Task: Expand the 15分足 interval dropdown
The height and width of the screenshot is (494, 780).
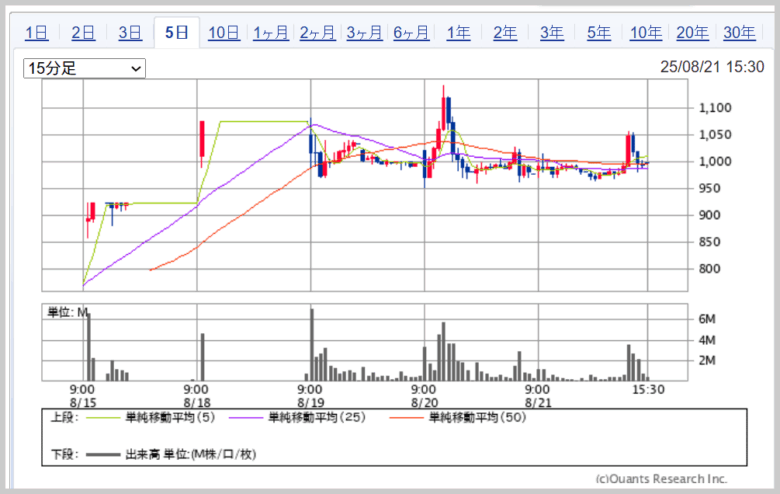Action: click(x=85, y=69)
